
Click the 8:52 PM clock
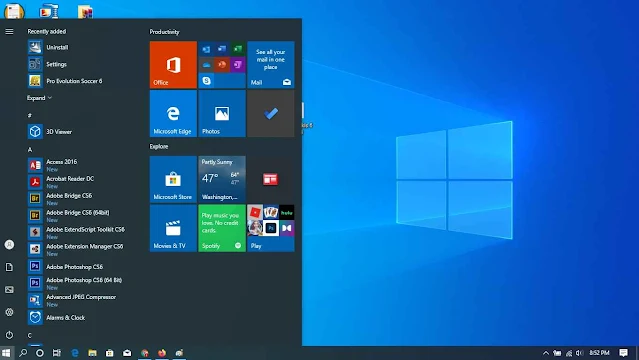599,353
